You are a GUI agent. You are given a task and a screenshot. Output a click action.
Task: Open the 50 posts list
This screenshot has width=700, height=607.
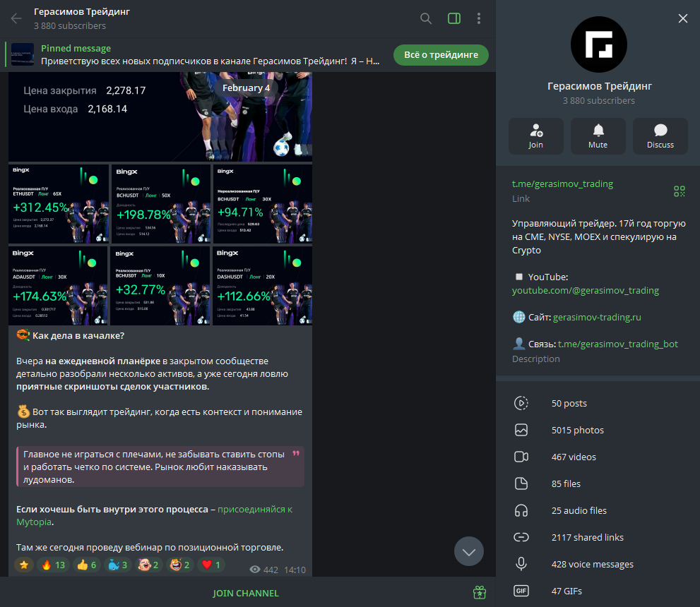pos(598,403)
